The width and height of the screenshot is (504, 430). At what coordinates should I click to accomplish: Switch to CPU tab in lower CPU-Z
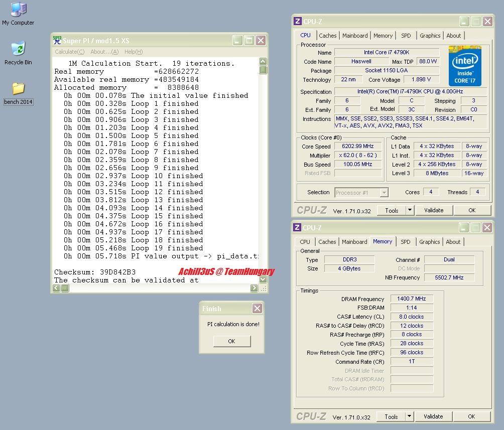tap(305, 242)
